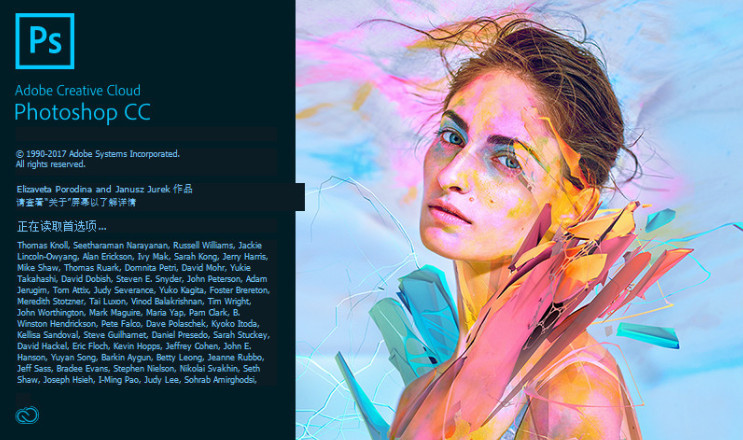Viewport: 743px width, 440px height.
Task: Click the "All rights reserved." text
Action: pyautogui.click(x=51, y=164)
